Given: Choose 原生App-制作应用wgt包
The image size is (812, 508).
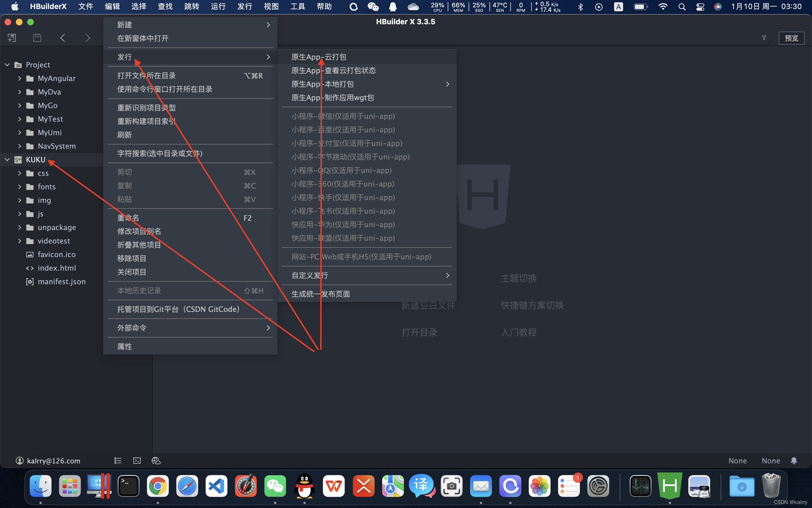Looking at the screenshot, I should (x=367, y=97).
